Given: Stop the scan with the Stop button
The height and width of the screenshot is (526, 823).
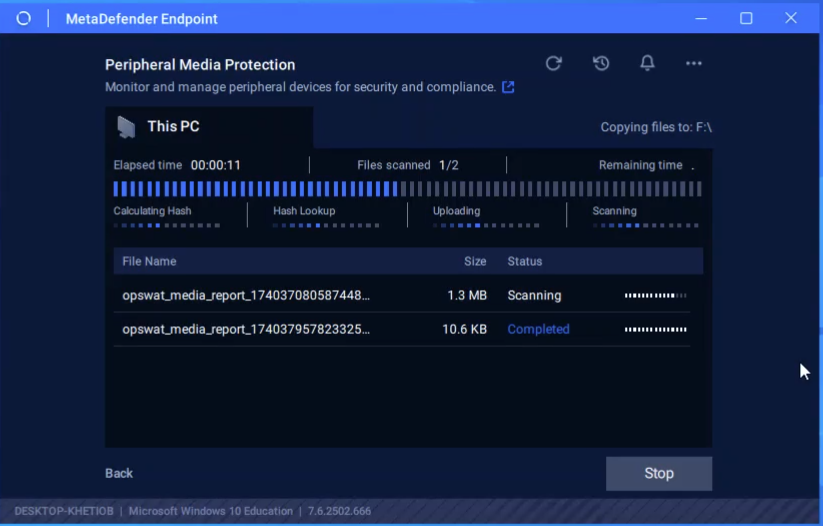Looking at the screenshot, I should coord(659,474).
